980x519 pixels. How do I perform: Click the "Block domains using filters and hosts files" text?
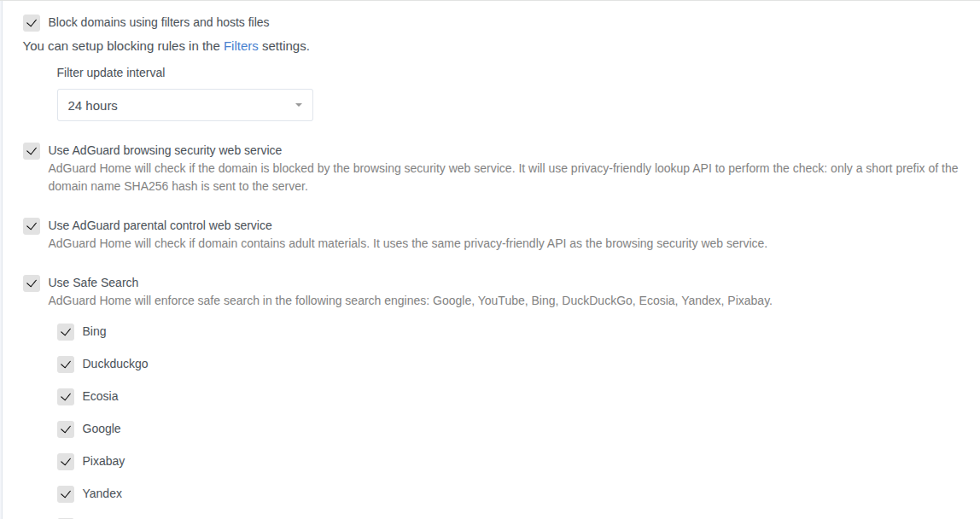pyautogui.click(x=159, y=22)
